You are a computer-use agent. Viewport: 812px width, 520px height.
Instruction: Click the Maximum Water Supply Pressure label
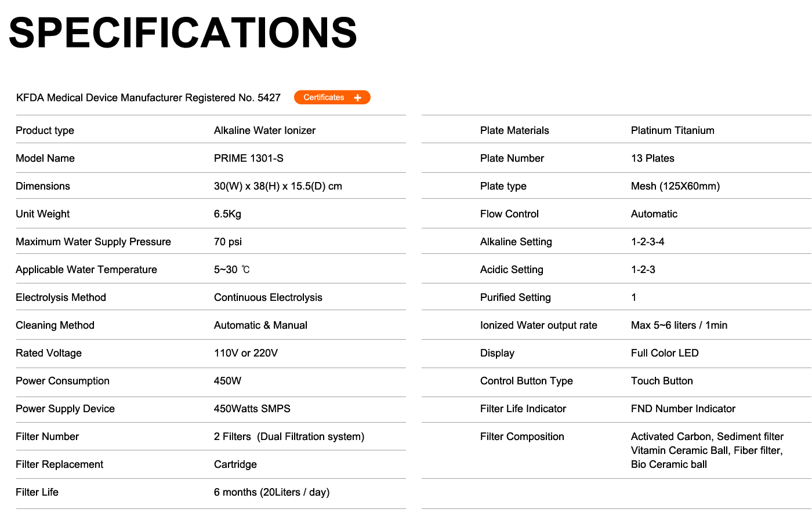[x=93, y=242]
